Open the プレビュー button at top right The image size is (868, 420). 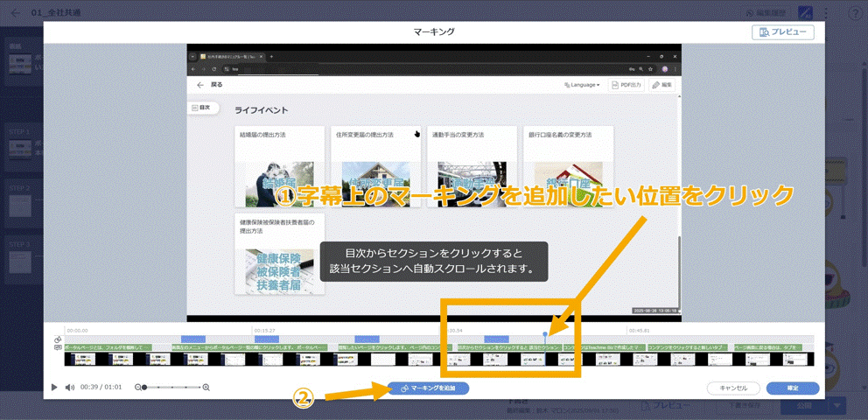(x=782, y=32)
